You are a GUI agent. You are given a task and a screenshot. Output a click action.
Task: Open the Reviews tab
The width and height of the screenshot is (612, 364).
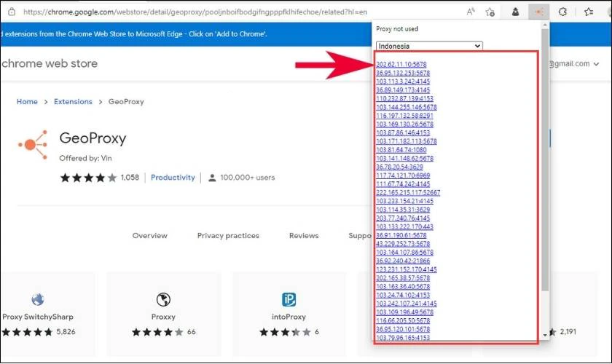(x=304, y=236)
